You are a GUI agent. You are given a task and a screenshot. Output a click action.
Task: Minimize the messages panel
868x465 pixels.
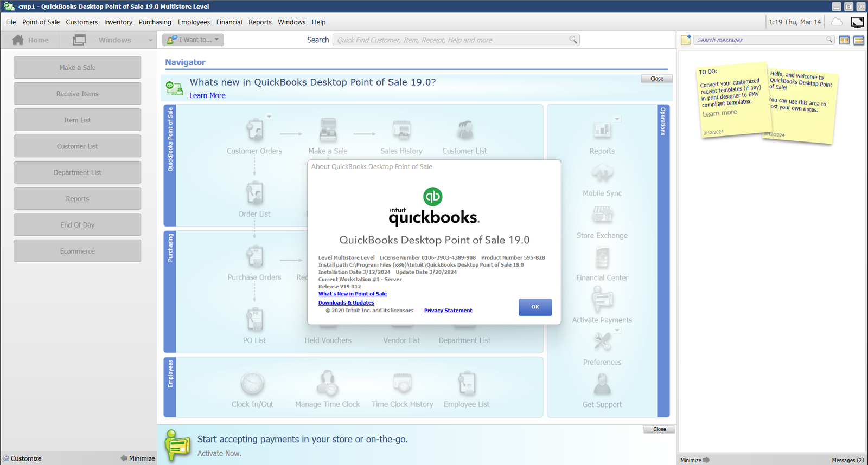click(695, 460)
